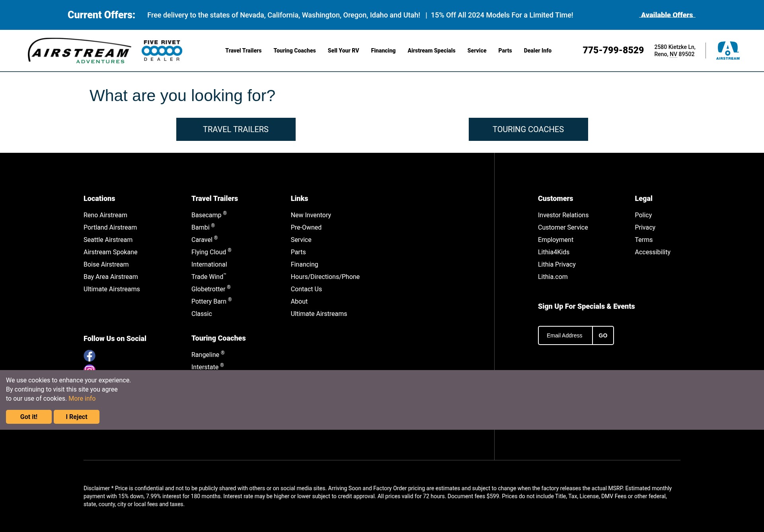This screenshot has height=532, width=764.
Task: Open Terms legal link
Action: coord(644,240)
